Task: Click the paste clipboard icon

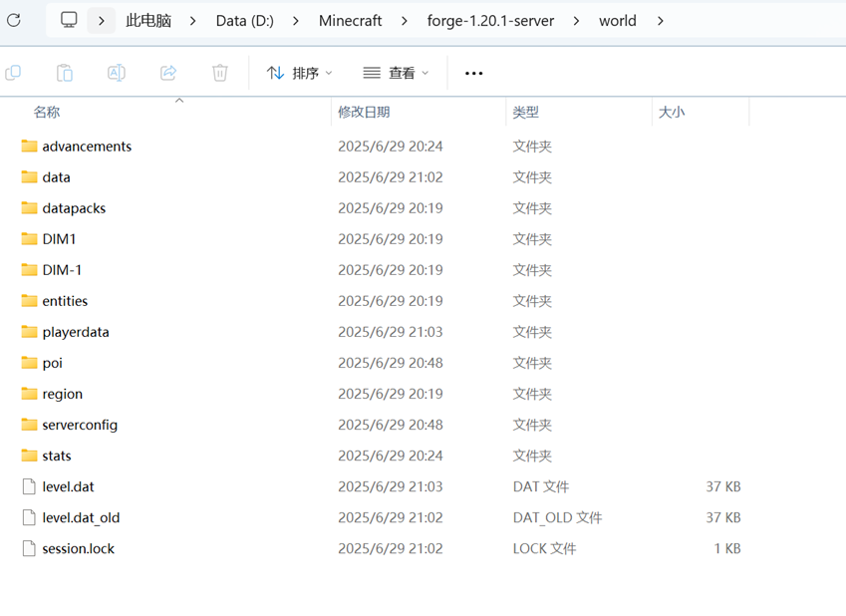Action: [x=65, y=73]
